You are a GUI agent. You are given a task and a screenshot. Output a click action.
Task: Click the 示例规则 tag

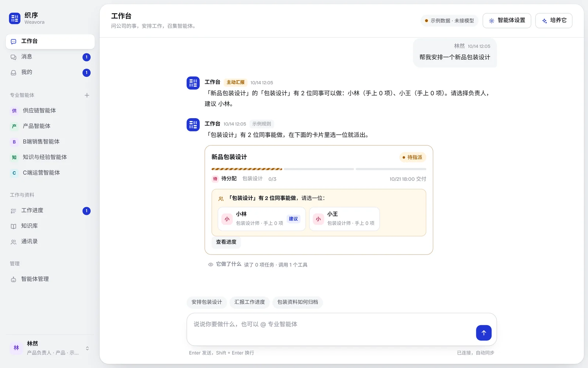click(262, 124)
